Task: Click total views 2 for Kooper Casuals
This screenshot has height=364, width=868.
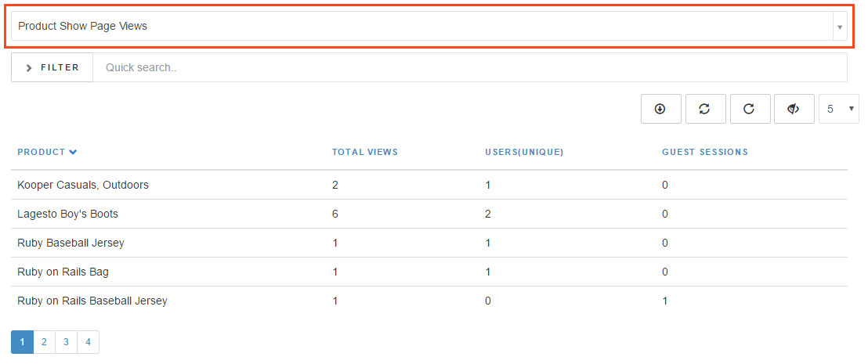Action: (335, 185)
